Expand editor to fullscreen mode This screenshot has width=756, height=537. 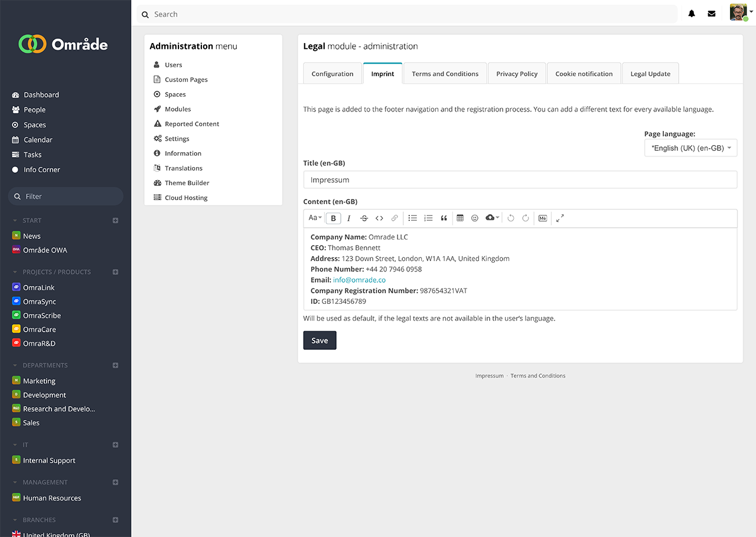[560, 218]
